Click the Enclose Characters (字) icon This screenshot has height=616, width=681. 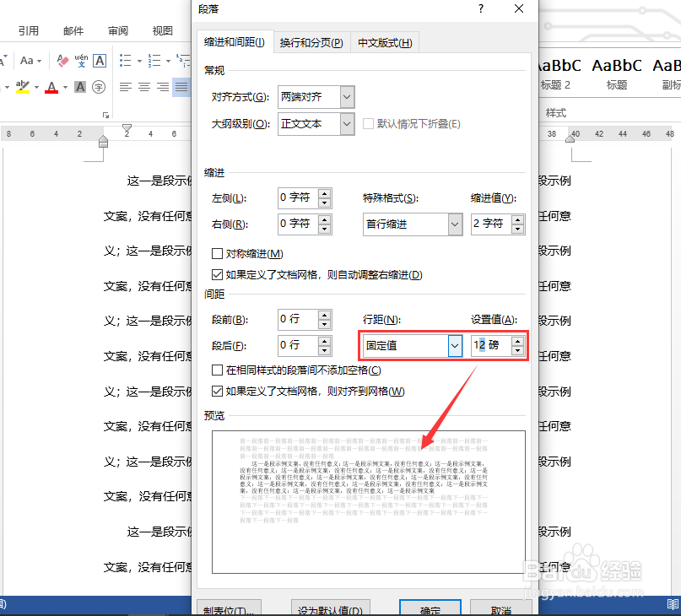pyautogui.click(x=97, y=85)
